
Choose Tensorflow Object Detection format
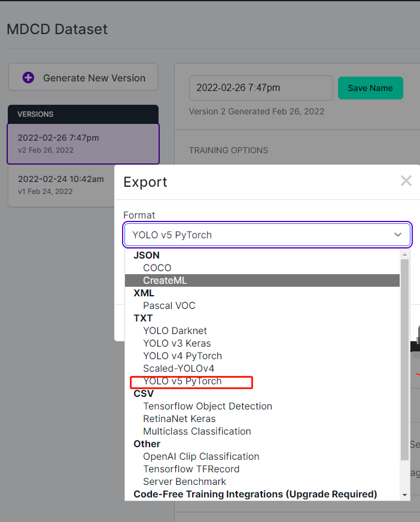pyautogui.click(x=262, y=406)
